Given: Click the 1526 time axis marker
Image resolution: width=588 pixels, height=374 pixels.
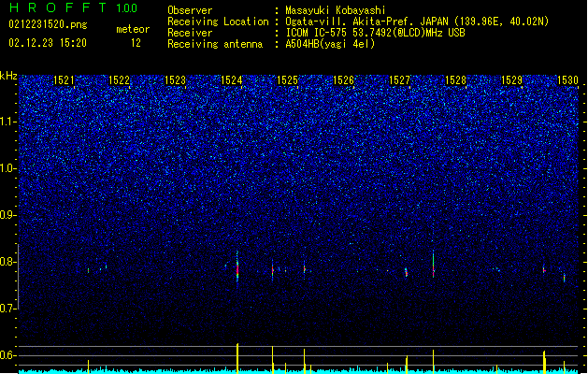Looking at the screenshot, I should click(343, 79).
